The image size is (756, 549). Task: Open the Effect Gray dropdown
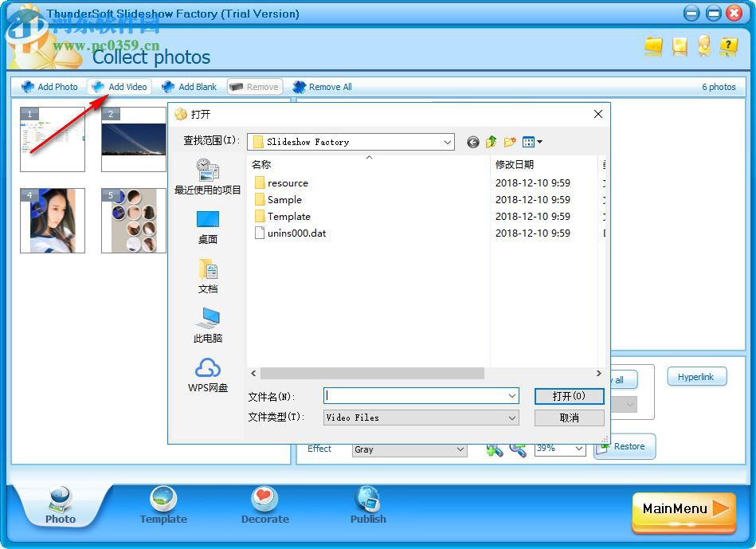tap(462, 449)
